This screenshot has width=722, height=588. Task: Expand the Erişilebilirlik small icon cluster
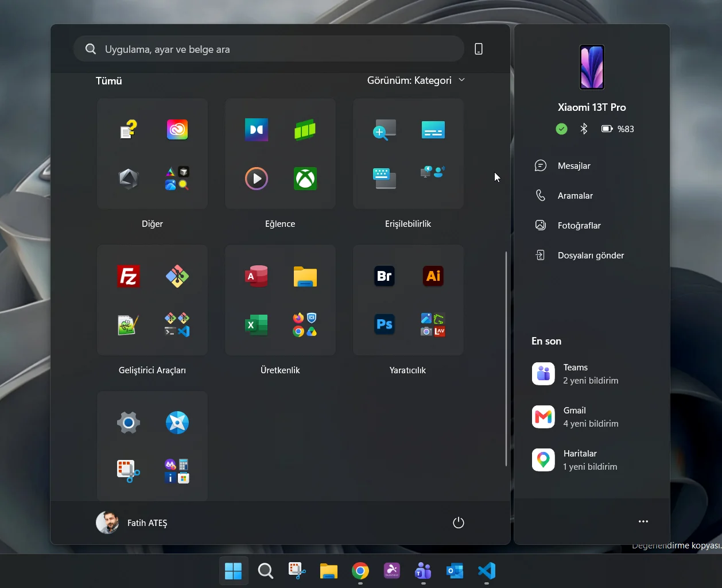(x=433, y=172)
